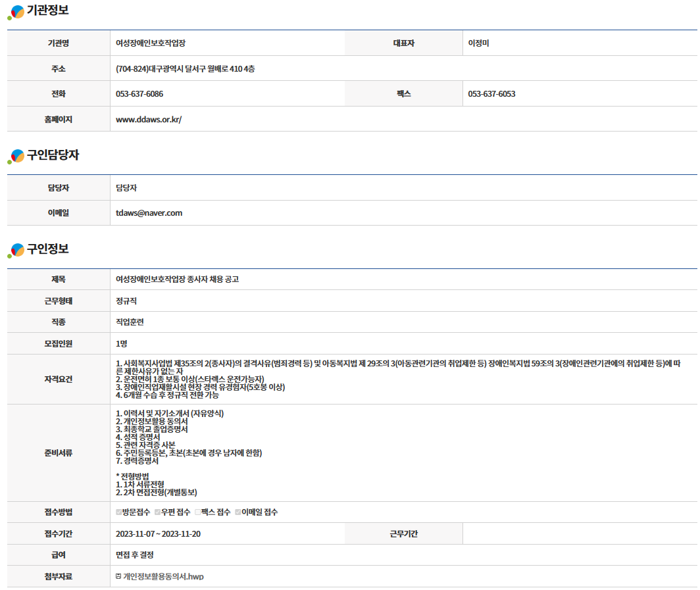The height and width of the screenshot is (590, 700).
Task: Download the 개인정보활용동의서.hwp attachment
Action: 163,577
